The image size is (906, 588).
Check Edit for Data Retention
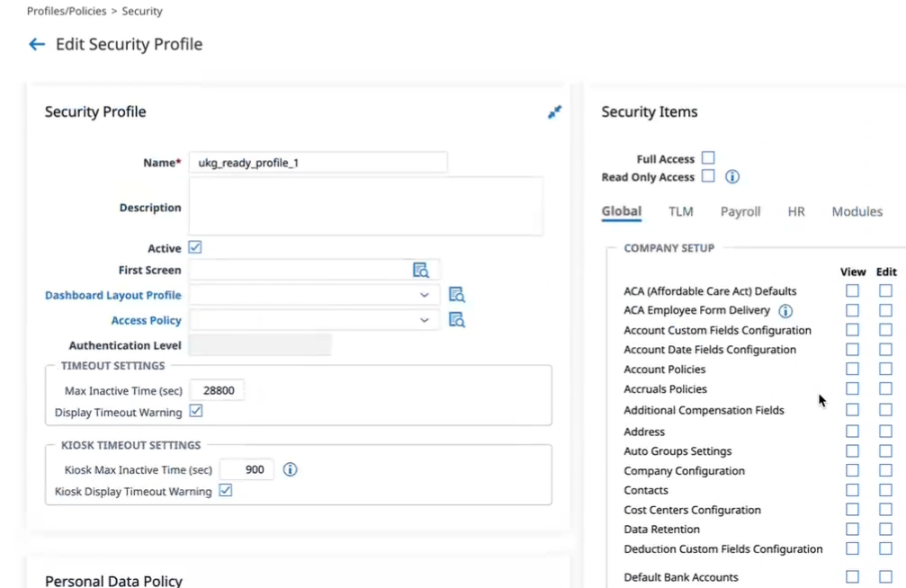886,529
